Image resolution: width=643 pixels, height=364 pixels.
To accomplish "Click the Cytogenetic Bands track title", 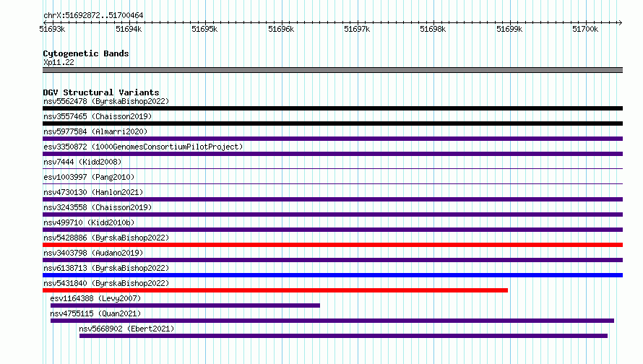I will pyautogui.click(x=86, y=53).
